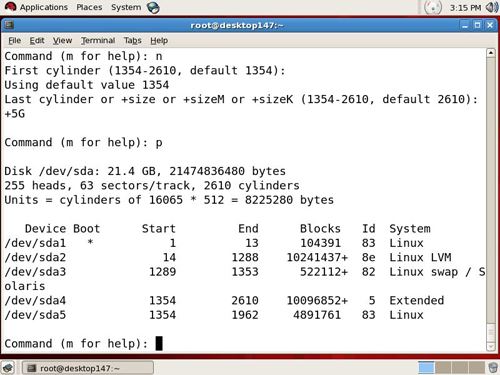Screen dimensions: 500x375
Task: Open the Terminal menu
Action: (x=98, y=40)
